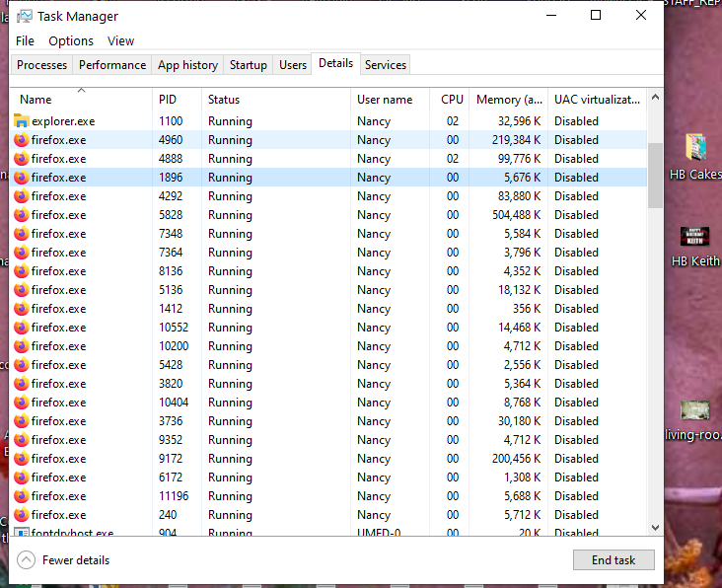The image size is (722, 588).
Task: Click the explorer.exe folder icon
Action: point(22,121)
